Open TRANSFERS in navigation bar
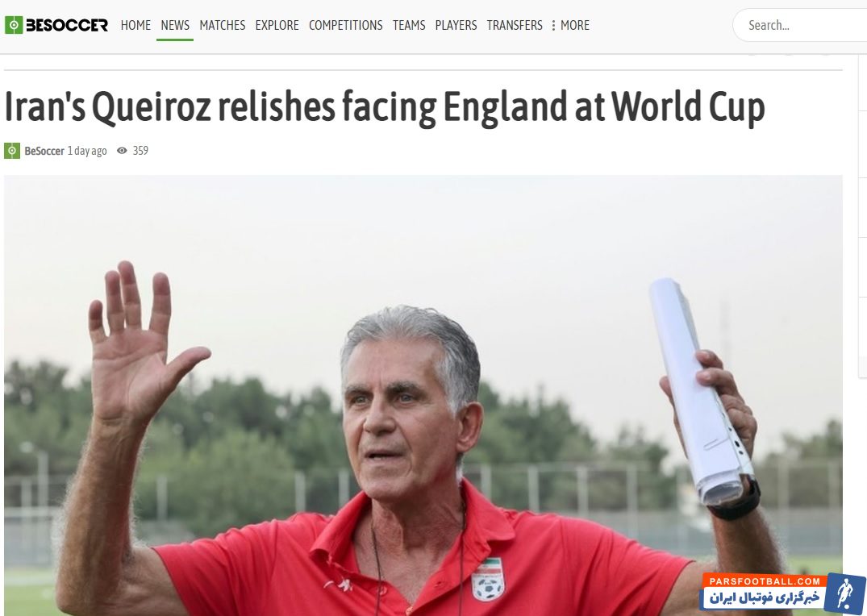This screenshot has width=867, height=616. tap(515, 26)
